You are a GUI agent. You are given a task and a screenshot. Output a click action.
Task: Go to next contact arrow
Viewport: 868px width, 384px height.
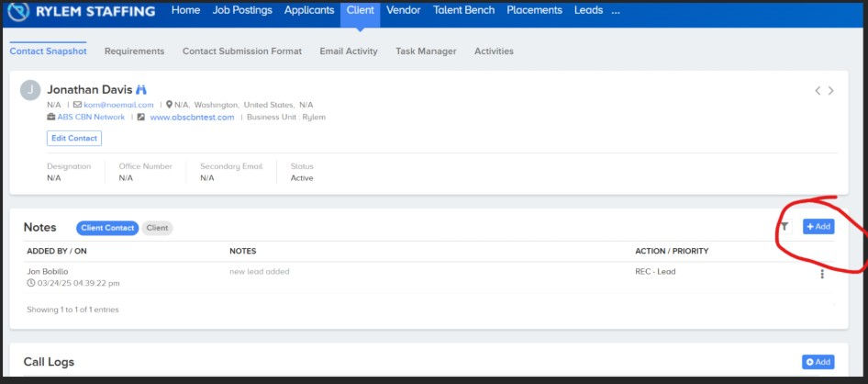click(831, 91)
